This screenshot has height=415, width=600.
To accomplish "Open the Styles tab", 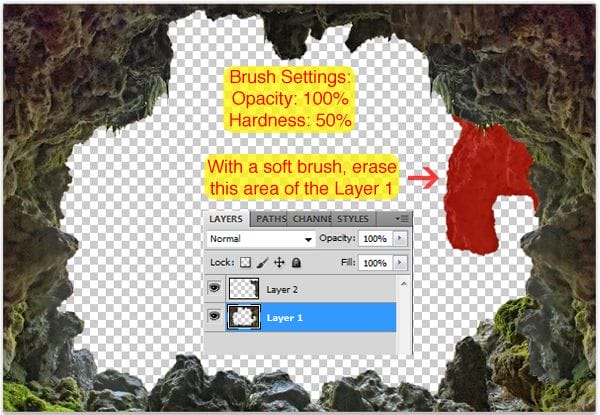I will pyautogui.click(x=352, y=218).
